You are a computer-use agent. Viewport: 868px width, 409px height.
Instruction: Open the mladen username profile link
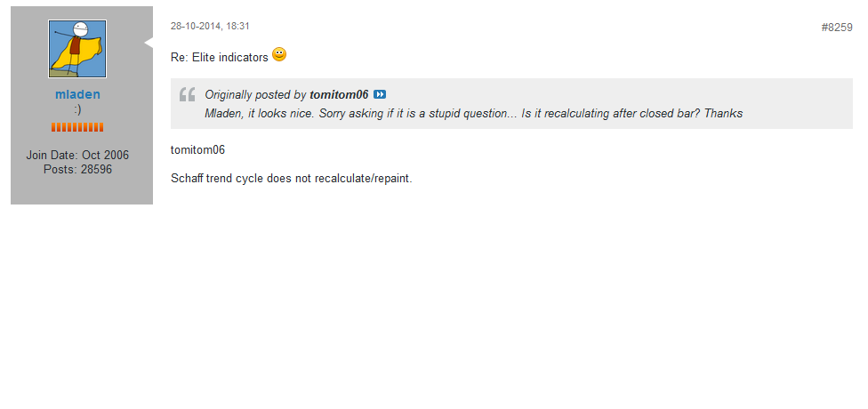77,94
